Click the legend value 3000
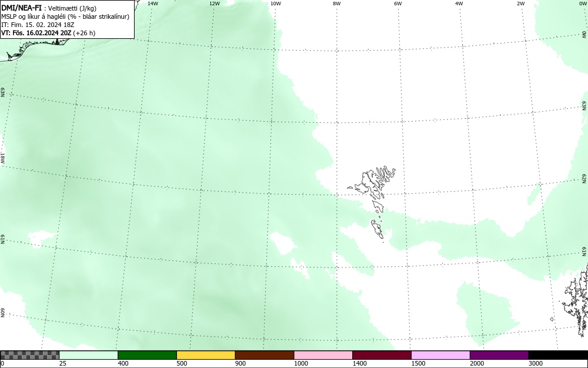 coord(536,363)
